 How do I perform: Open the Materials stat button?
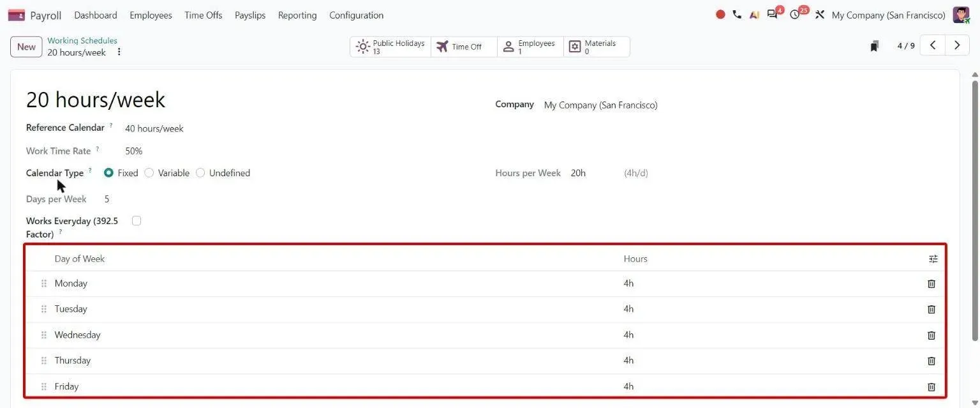597,47
